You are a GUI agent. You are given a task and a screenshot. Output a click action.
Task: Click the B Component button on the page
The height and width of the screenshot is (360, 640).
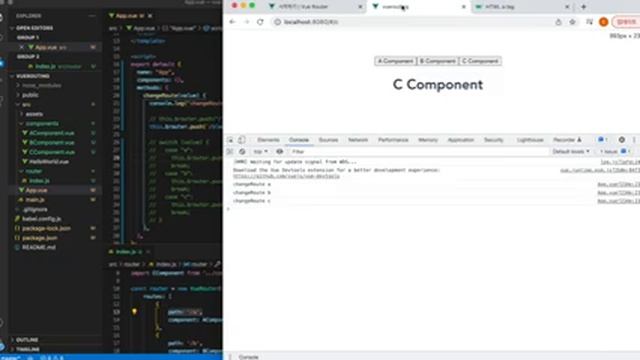point(438,61)
